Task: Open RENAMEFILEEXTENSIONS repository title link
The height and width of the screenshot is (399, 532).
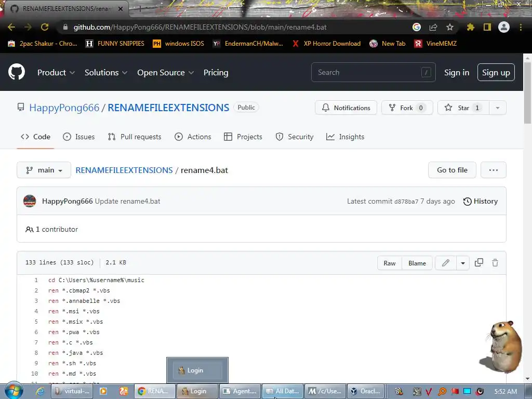Action: point(168,108)
